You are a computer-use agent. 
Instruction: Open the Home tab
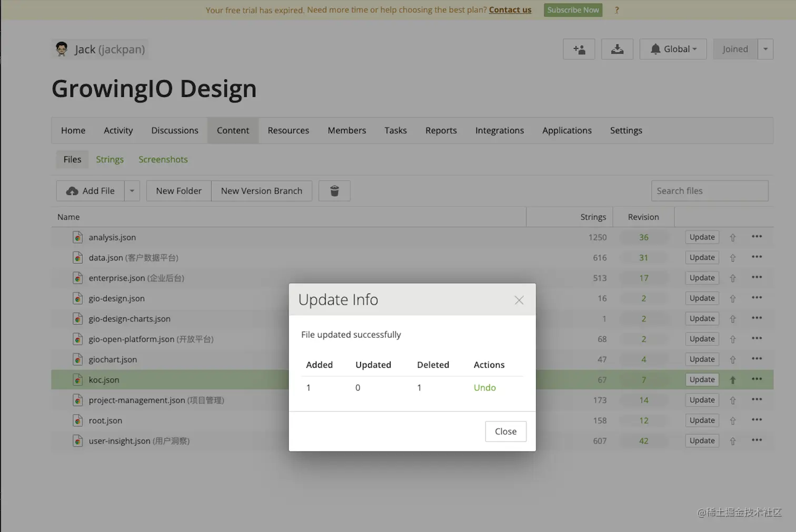73,131
